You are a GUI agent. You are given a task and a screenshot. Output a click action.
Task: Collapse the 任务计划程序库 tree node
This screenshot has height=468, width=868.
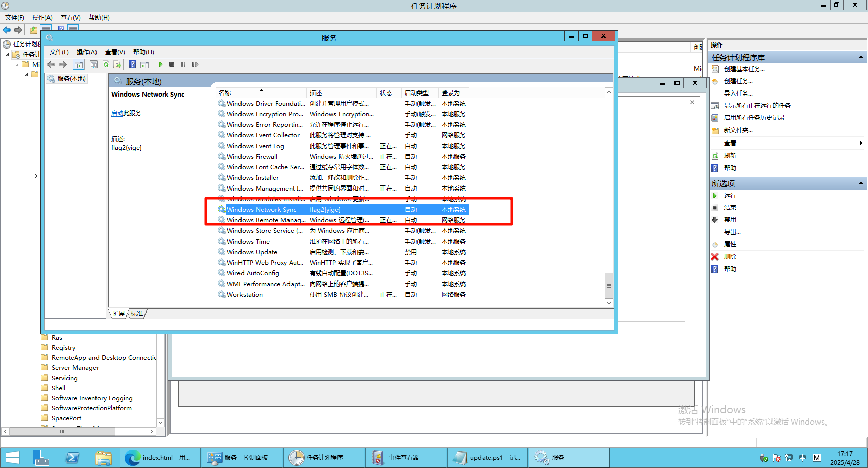[x=7, y=55]
